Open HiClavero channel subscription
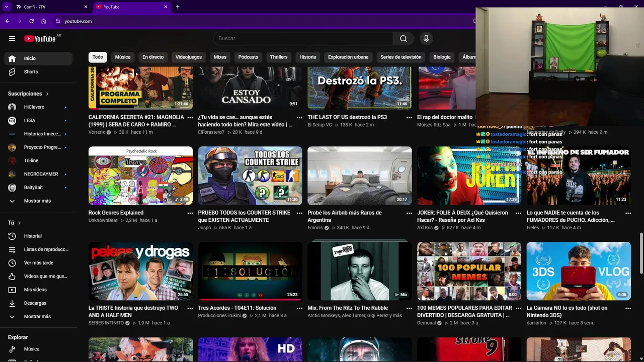Viewport: 644px width, 362px height. click(39, 107)
